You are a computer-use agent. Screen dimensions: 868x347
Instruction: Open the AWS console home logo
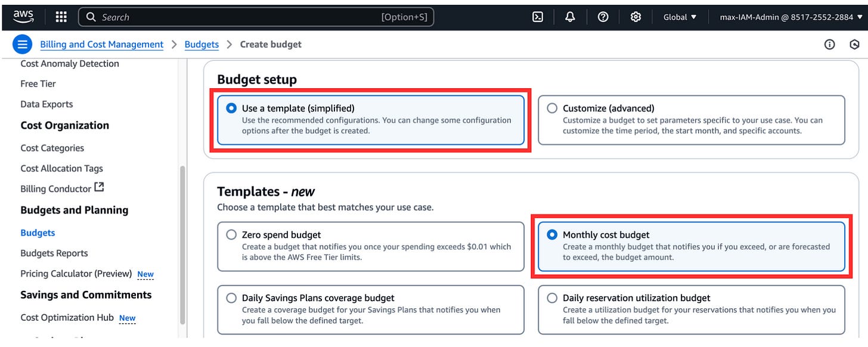(23, 17)
